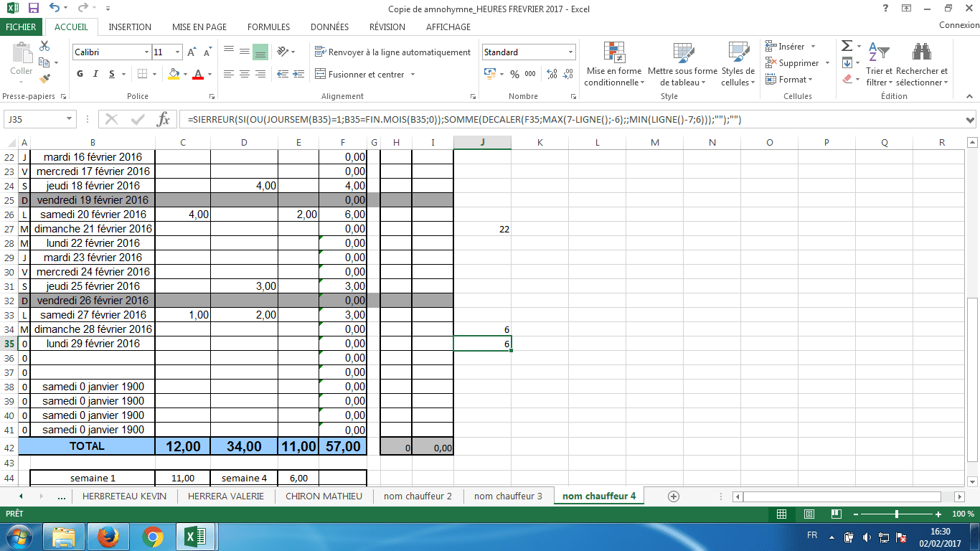The image size is (980, 551).
Task: Select the Format Painter brush icon
Action: (x=44, y=78)
